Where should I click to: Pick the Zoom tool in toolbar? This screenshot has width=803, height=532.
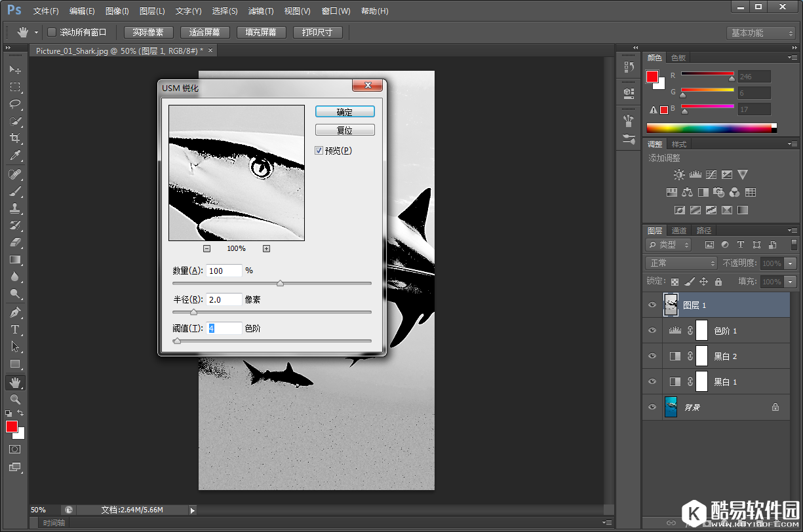pos(14,399)
